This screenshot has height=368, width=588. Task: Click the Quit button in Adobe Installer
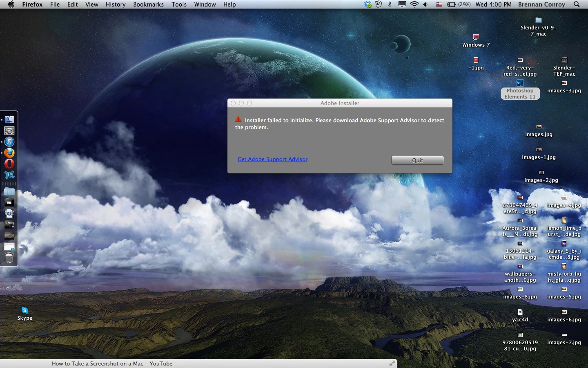pyautogui.click(x=417, y=160)
